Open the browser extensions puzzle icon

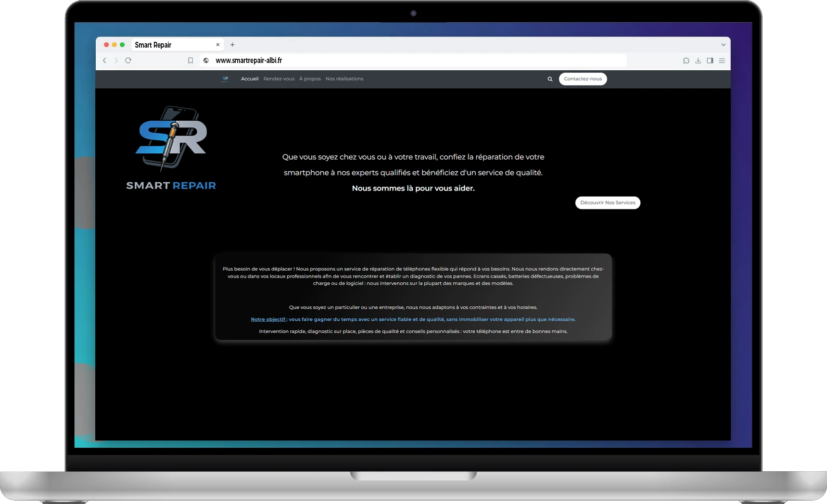686,61
